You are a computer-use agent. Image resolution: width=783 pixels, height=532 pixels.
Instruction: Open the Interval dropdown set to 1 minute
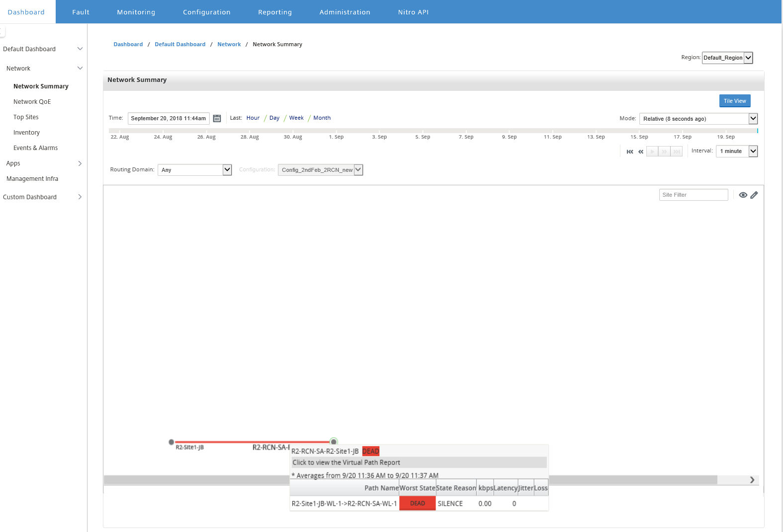tap(737, 152)
